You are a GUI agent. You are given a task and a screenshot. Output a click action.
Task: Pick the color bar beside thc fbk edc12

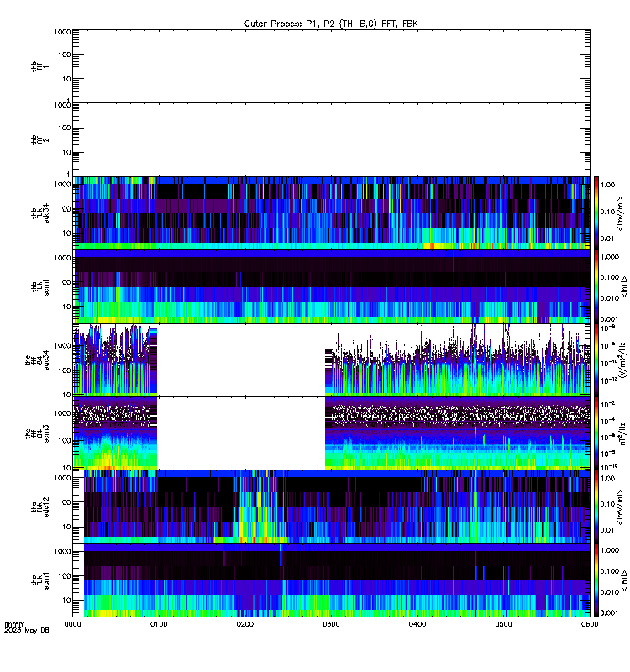coord(596,507)
